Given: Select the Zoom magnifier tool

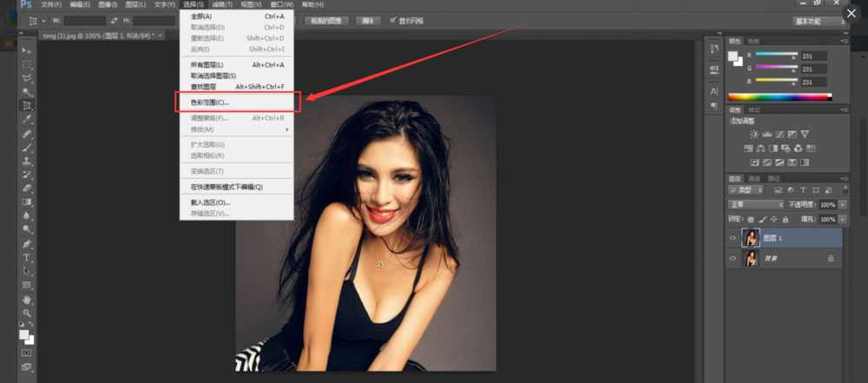Looking at the screenshot, I should 27,313.
